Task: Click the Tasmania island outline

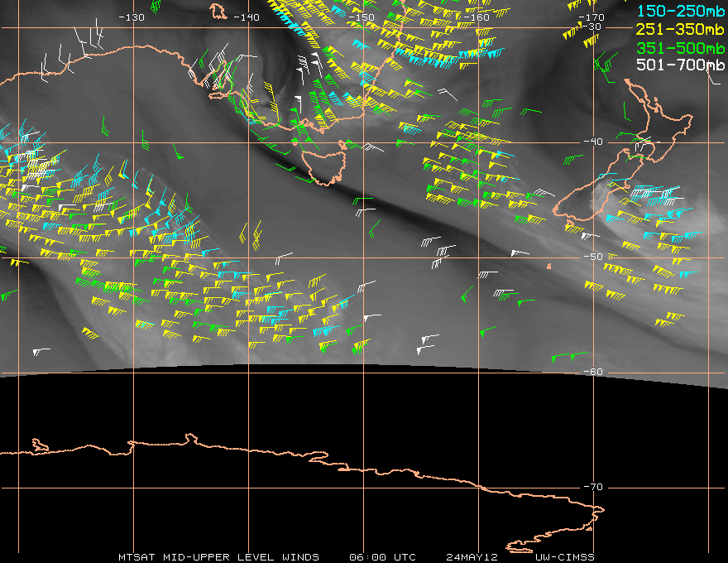Action: pos(325,163)
